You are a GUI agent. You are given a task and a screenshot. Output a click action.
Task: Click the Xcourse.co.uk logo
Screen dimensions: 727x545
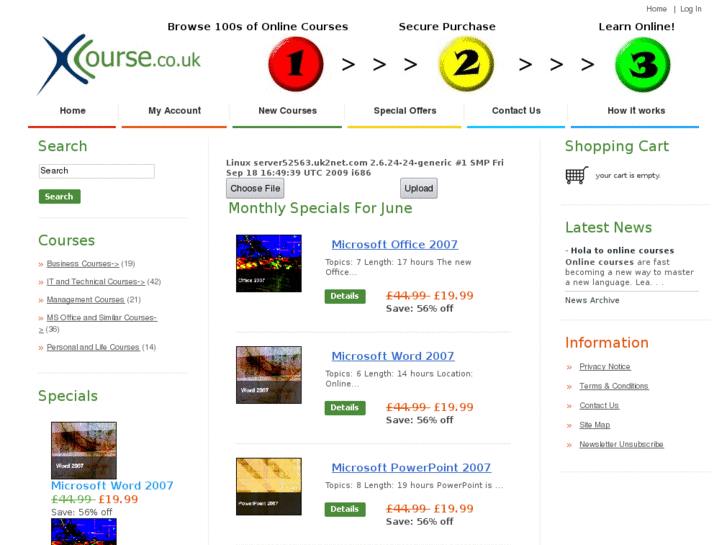pyautogui.click(x=119, y=64)
